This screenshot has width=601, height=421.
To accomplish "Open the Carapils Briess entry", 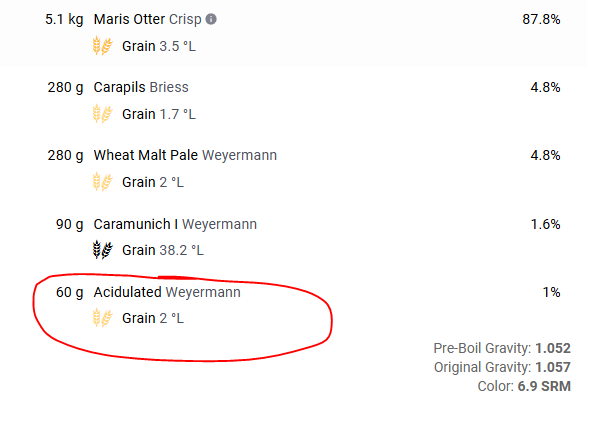I will point(141,88).
